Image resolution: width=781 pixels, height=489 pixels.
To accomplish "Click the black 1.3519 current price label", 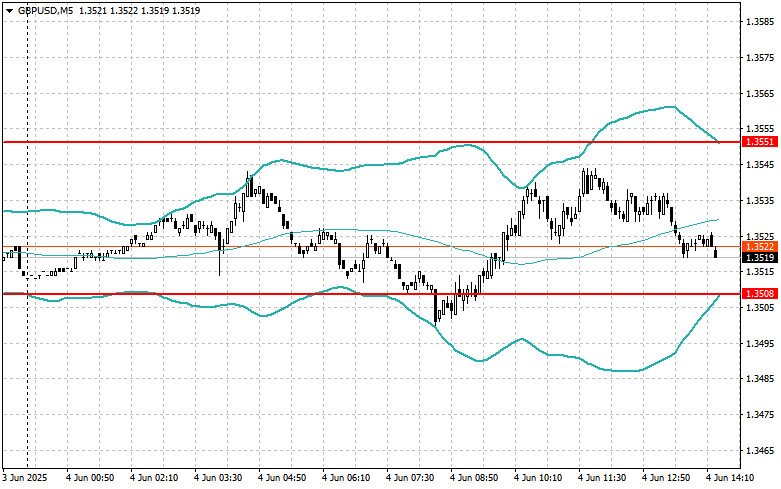I will point(759,257).
